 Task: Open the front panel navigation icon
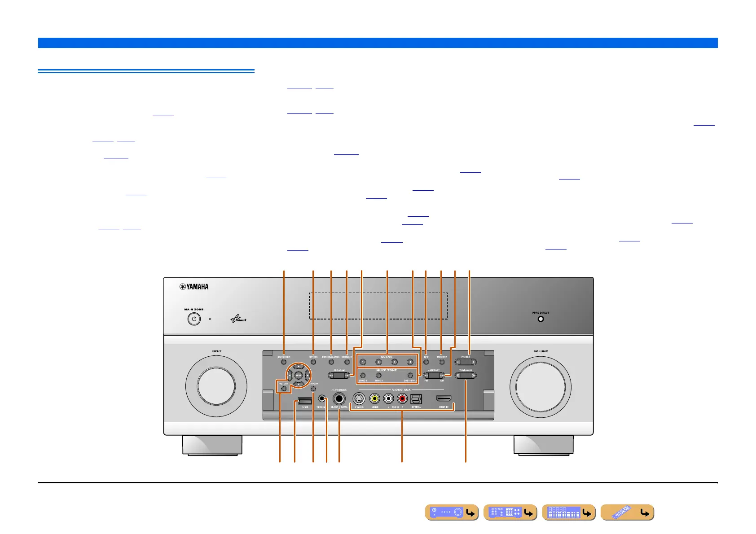click(x=452, y=512)
